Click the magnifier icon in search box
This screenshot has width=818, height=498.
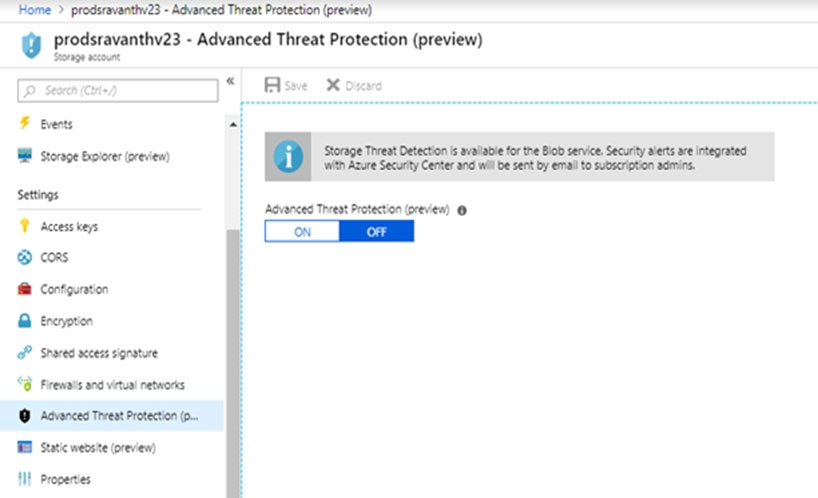pyautogui.click(x=30, y=91)
